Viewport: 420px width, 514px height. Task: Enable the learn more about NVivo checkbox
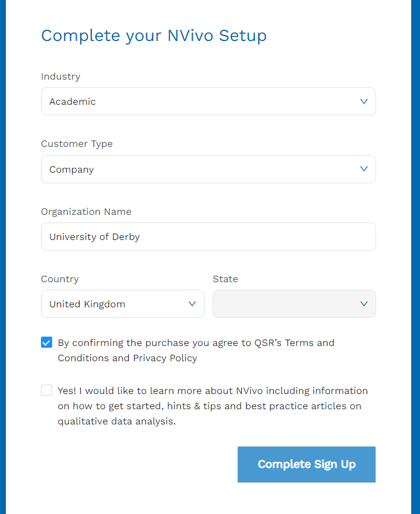coord(47,390)
